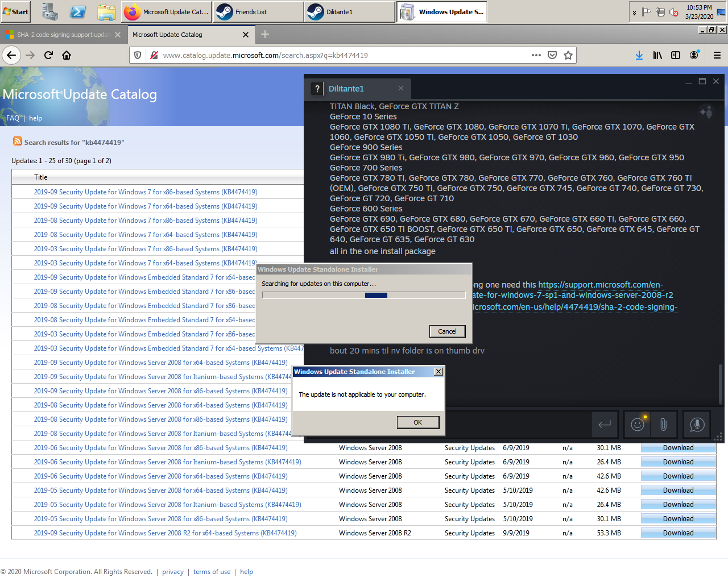Screen dimensions: 728x582
Task: Download the 9/9/2019... wait 6/9/2019 30.1 MB update
Action: click(x=678, y=448)
